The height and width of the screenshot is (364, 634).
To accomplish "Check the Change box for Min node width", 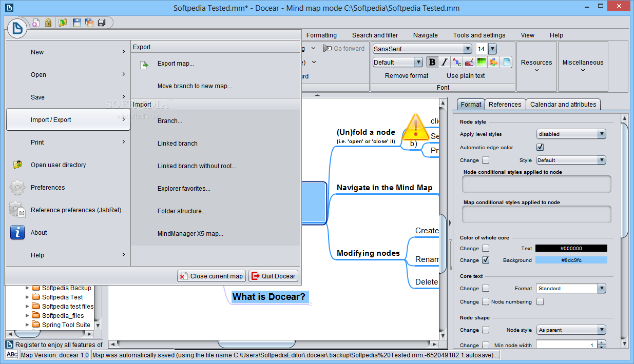I will click(x=486, y=345).
